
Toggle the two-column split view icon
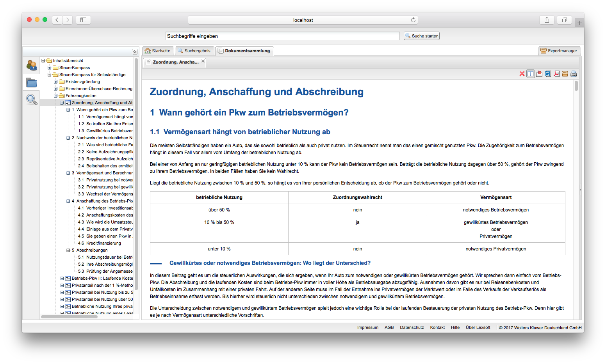(530, 74)
